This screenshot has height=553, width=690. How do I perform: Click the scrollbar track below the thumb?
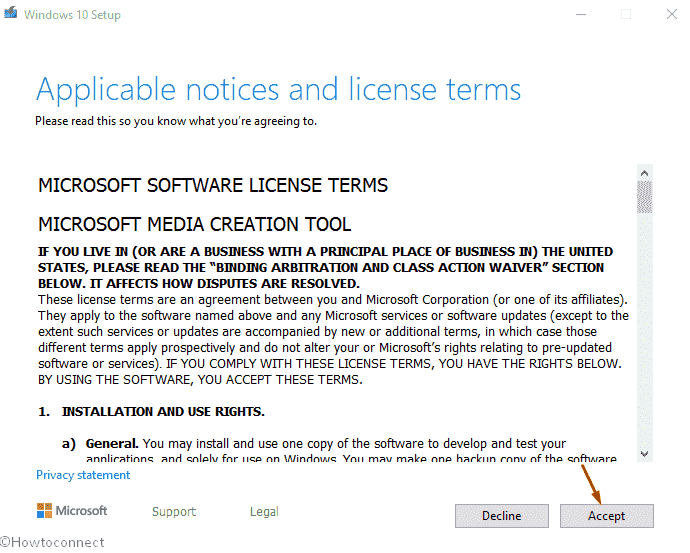tap(645, 330)
